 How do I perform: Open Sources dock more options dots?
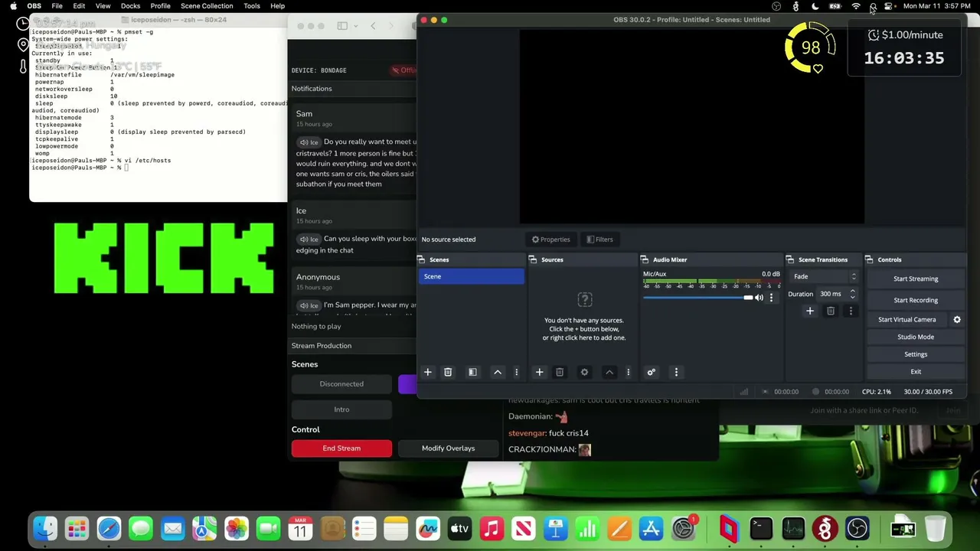pos(629,372)
